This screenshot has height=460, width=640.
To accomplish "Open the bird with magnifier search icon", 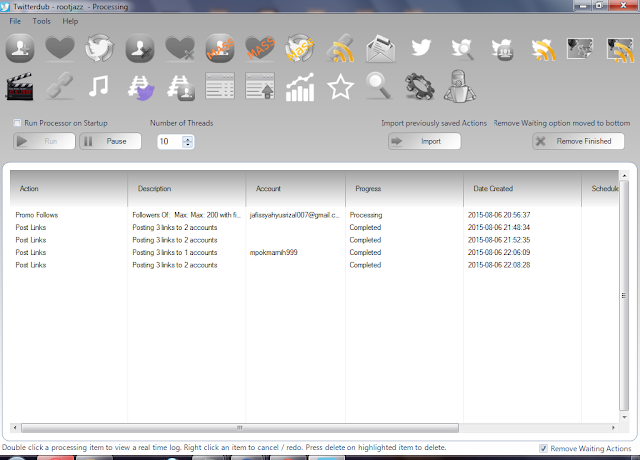I will (462, 49).
